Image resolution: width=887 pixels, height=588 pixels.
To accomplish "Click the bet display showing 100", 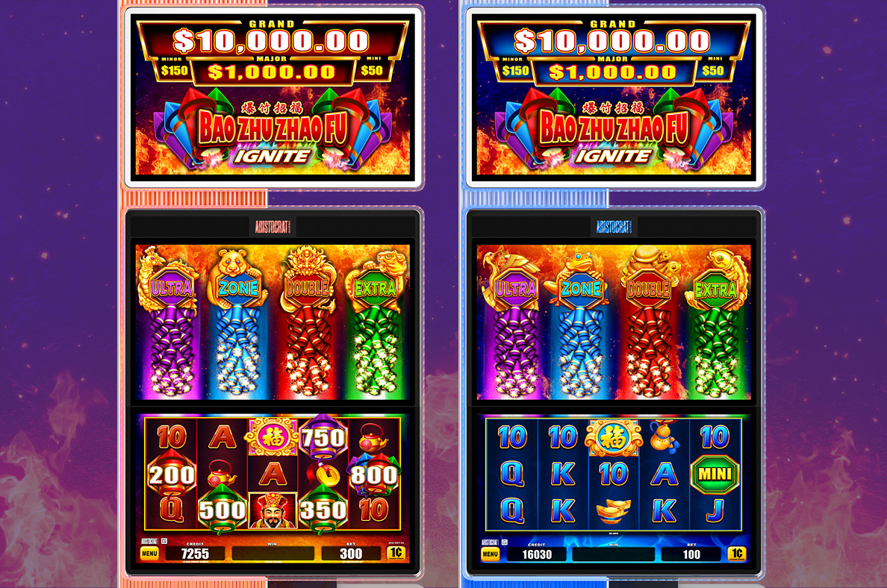I will 691,554.
